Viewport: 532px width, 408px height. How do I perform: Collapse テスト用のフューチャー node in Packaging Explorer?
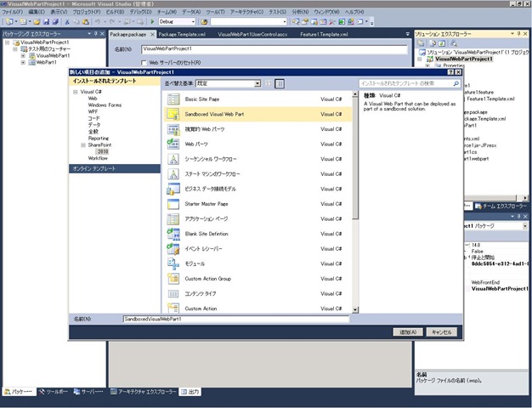point(15,49)
